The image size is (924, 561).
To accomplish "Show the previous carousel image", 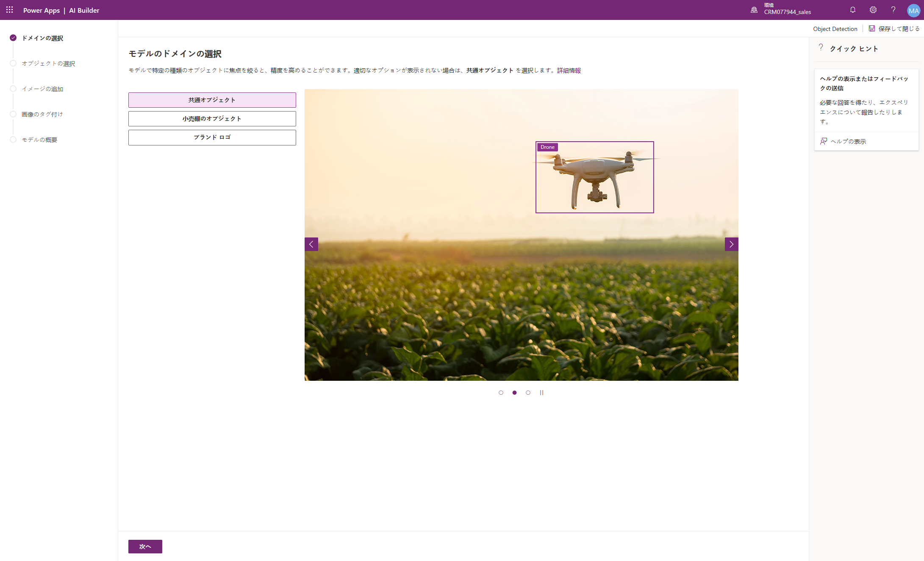I will (311, 244).
